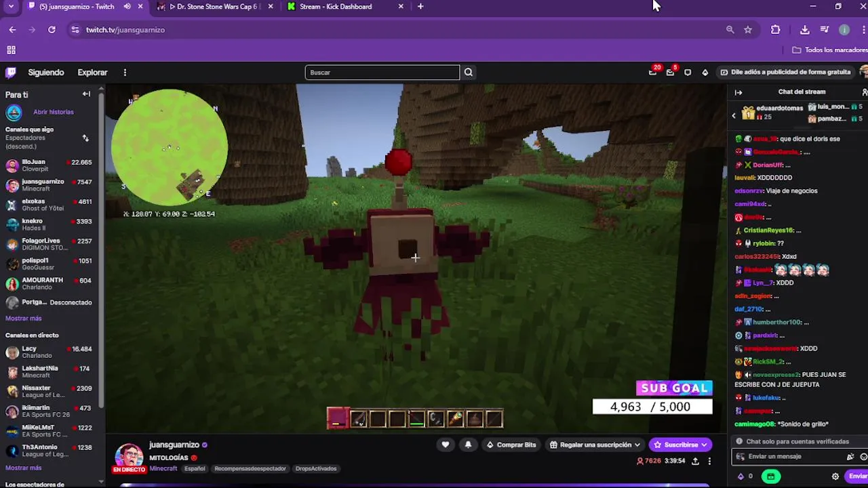This screenshot has height=488, width=868.
Task: Click DropsActivados tag
Action: pos(316,469)
